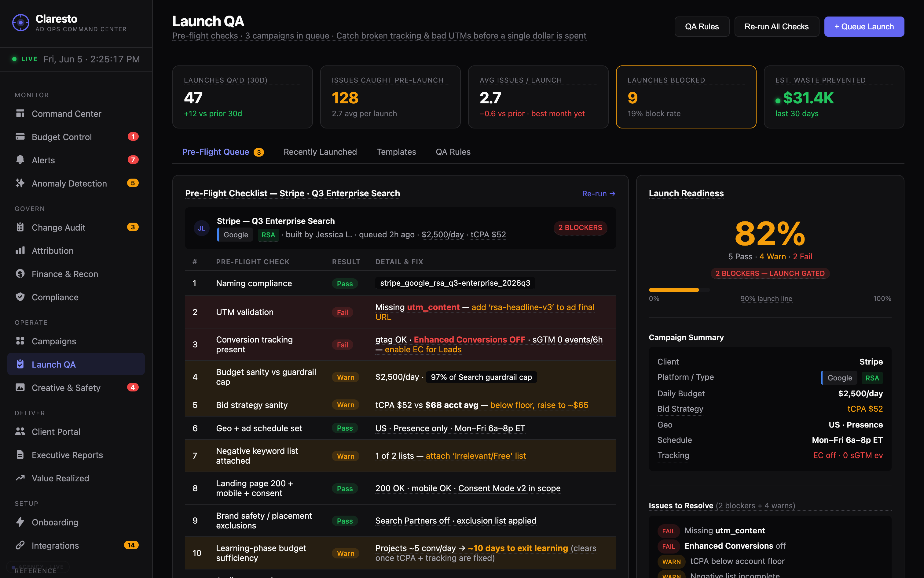Click the Learning-phase budget sufficiency row

coord(400,553)
